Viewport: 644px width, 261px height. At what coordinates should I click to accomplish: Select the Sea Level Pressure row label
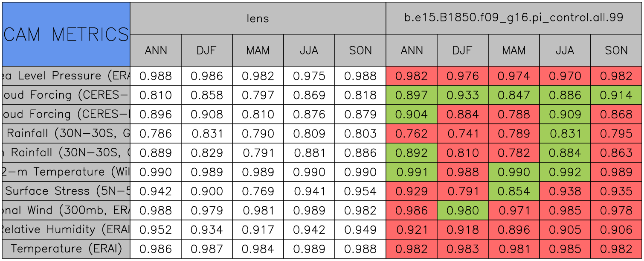pos(66,76)
